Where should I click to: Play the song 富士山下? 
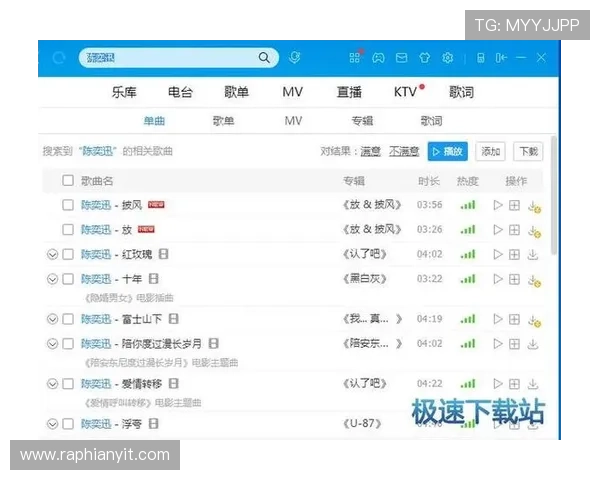pos(498,319)
